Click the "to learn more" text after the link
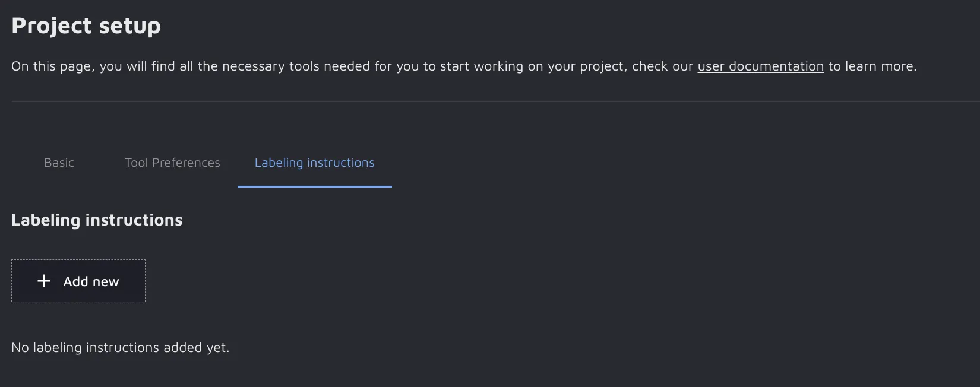This screenshot has width=980, height=387. tap(872, 66)
